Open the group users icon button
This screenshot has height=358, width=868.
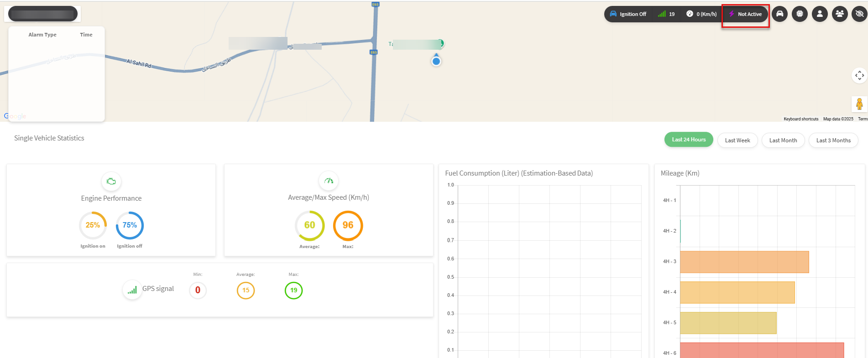(840, 14)
